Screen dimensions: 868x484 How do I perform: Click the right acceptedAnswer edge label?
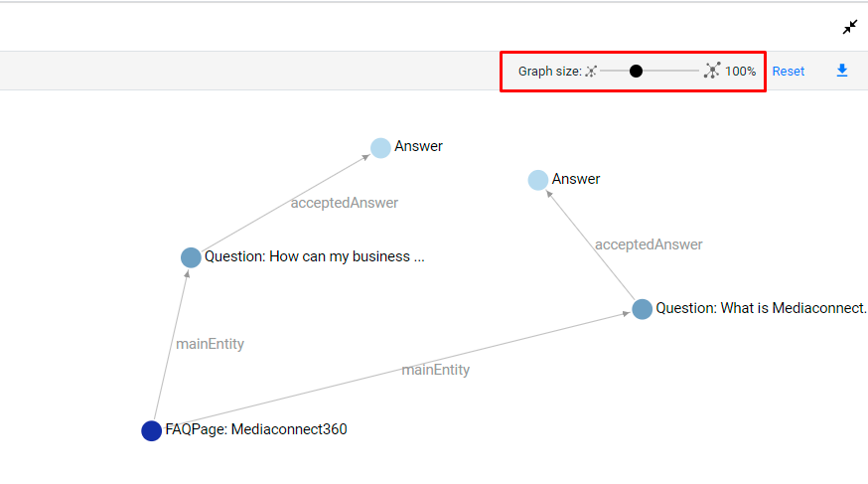649,244
